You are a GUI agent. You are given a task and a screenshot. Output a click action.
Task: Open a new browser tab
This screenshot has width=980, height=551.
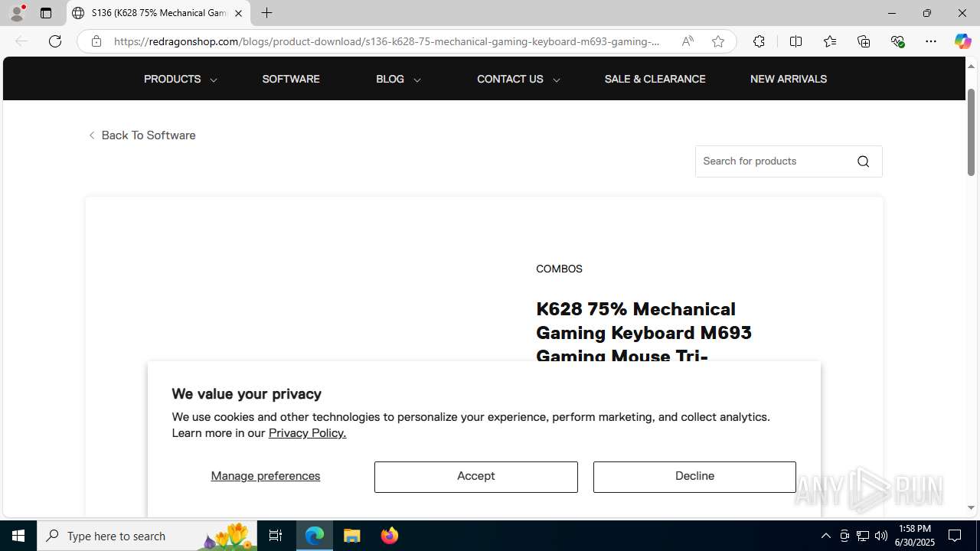click(x=266, y=13)
